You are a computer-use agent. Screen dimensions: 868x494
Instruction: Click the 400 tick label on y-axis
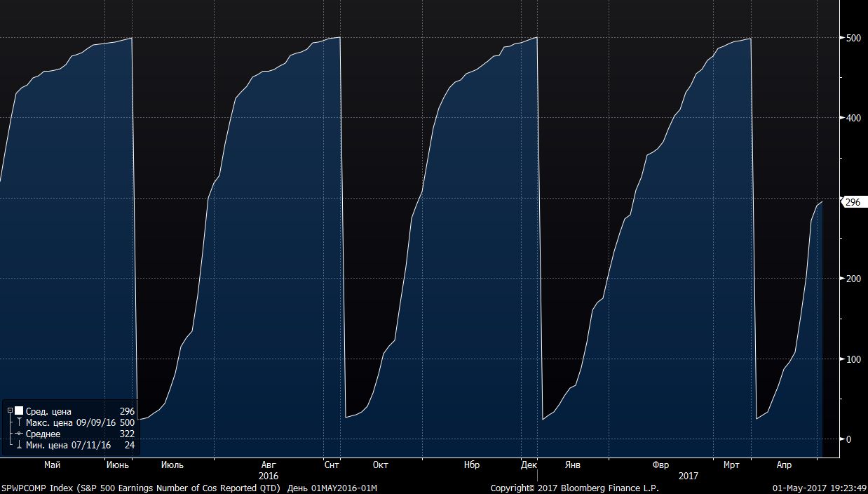(x=853, y=118)
